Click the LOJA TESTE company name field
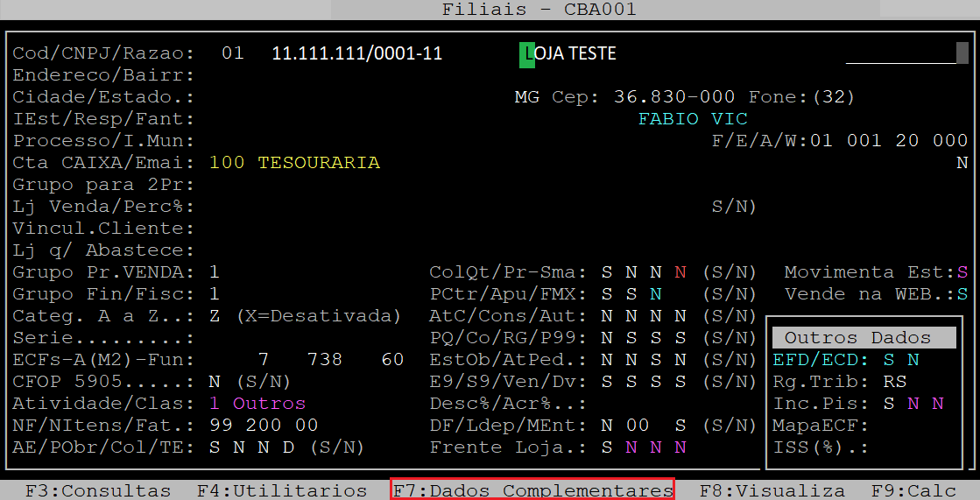The height and width of the screenshot is (500, 980). click(x=568, y=53)
